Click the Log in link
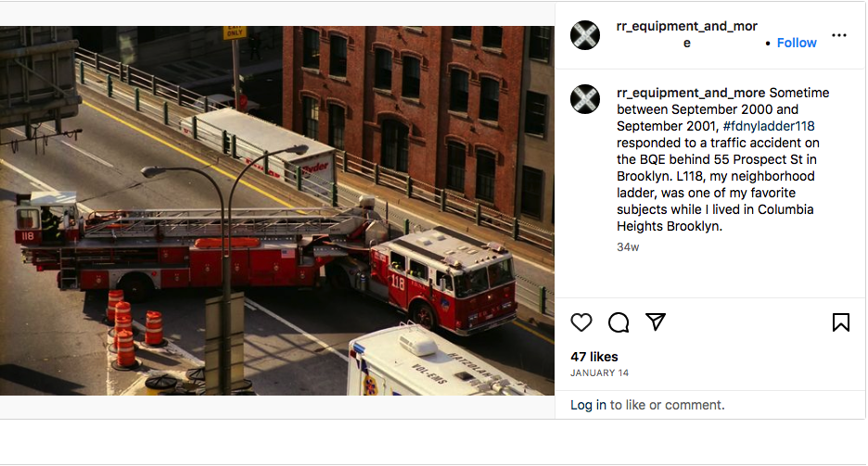868x466 pixels. click(588, 405)
